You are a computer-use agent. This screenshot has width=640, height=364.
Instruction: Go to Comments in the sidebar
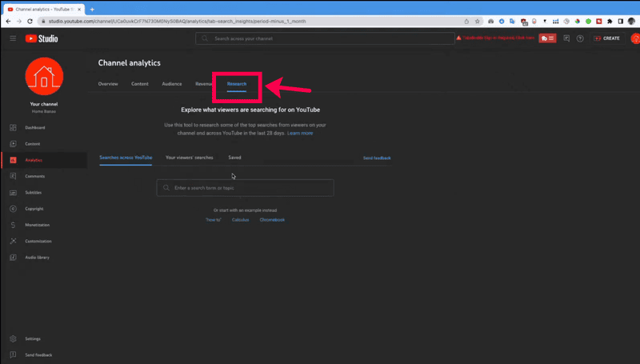click(34, 176)
